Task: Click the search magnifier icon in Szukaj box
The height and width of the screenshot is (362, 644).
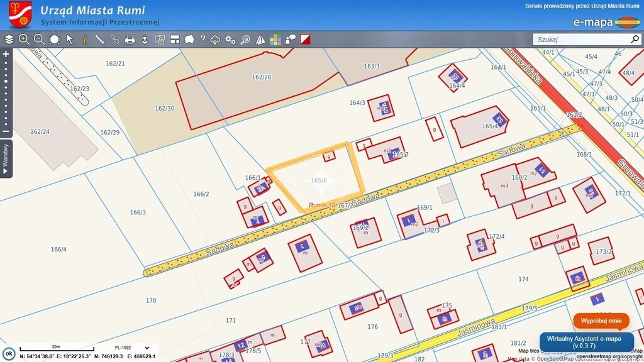Action: (x=635, y=40)
